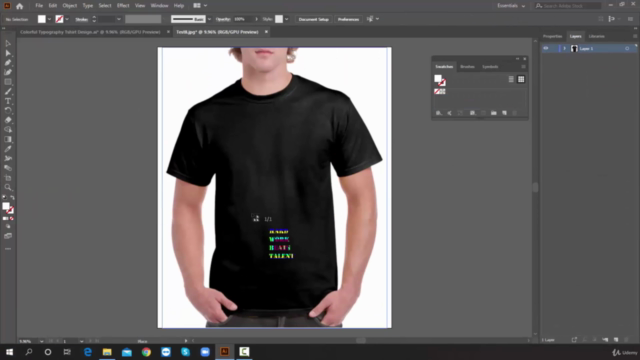This screenshot has height=360, width=640.
Task: Select the Blend tool
Action: pos(8,168)
